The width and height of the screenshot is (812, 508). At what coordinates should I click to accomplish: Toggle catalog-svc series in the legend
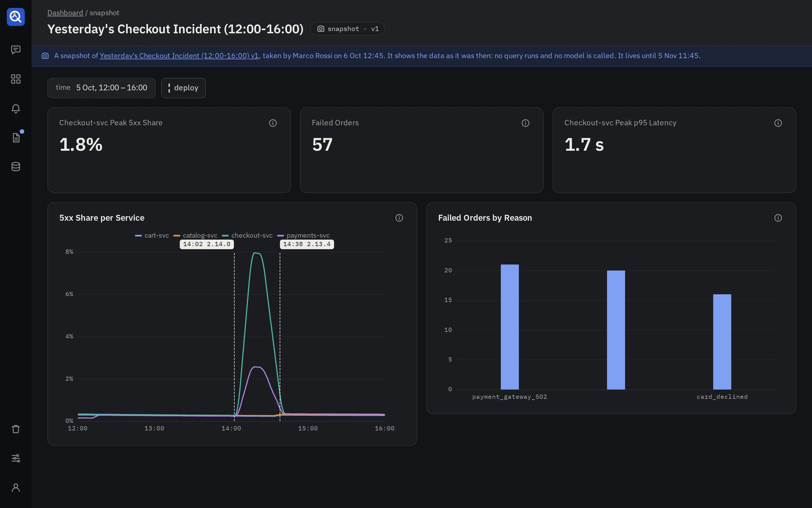pos(195,236)
